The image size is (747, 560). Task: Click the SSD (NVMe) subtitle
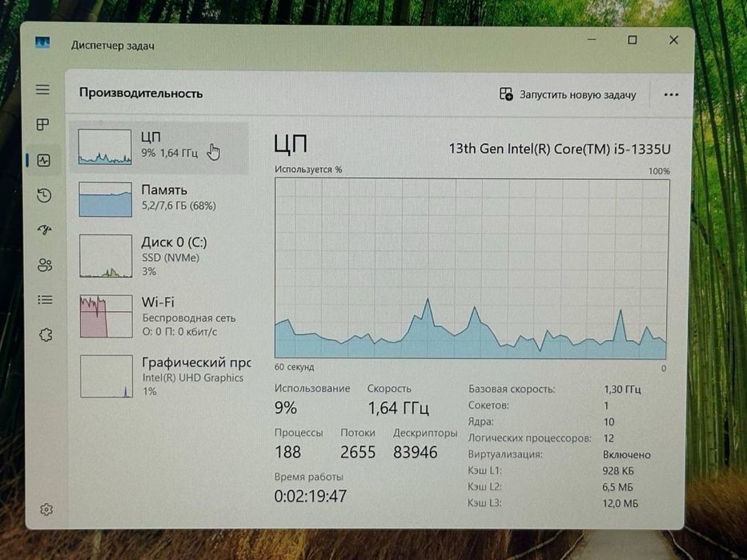click(x=171, y=258)
